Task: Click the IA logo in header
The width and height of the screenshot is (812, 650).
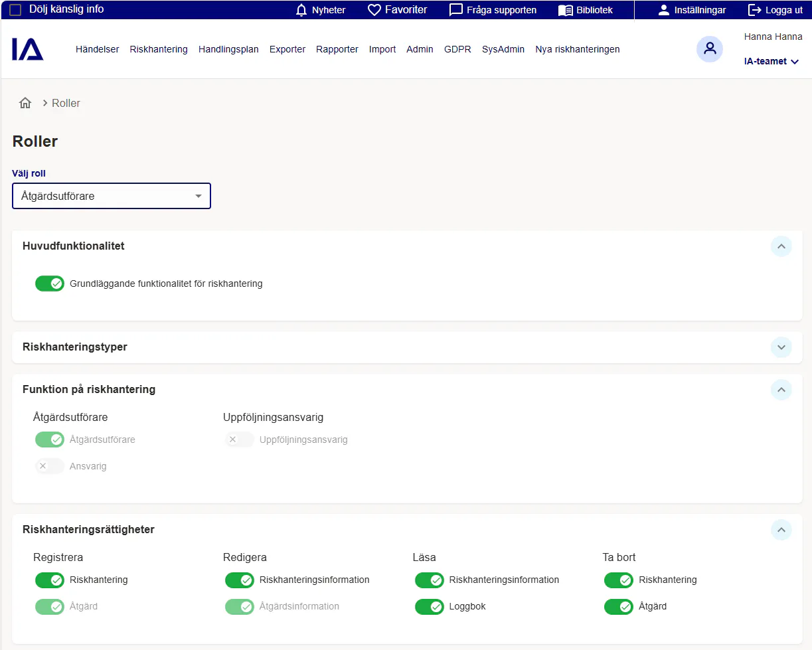Action: (x=27, y=50)
